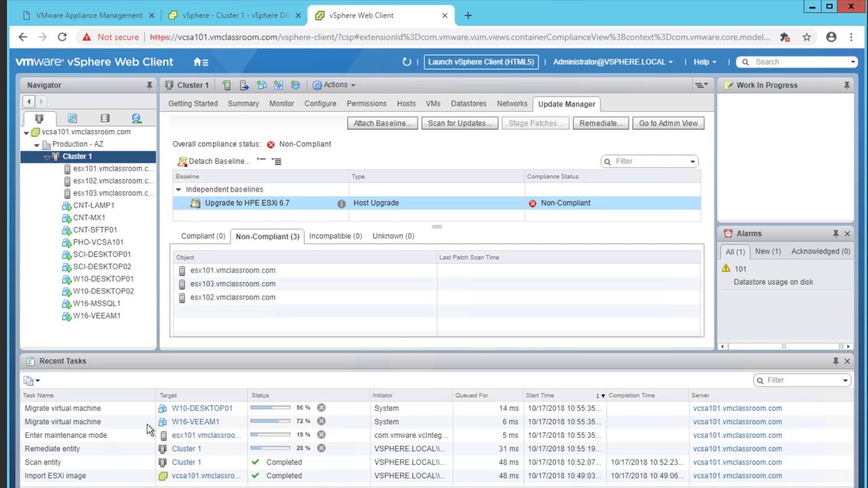Click New Resource Pool toolbar icon

click(295, 85)
